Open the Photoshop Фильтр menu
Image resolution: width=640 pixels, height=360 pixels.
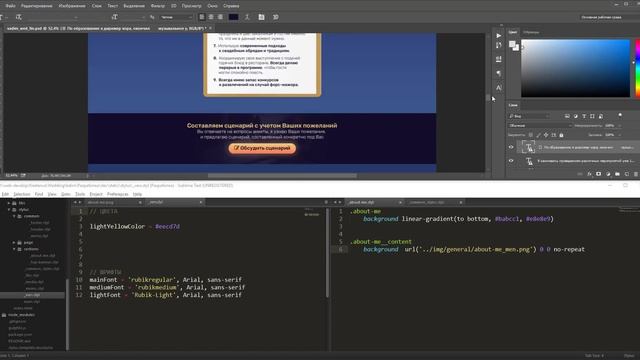158,6
